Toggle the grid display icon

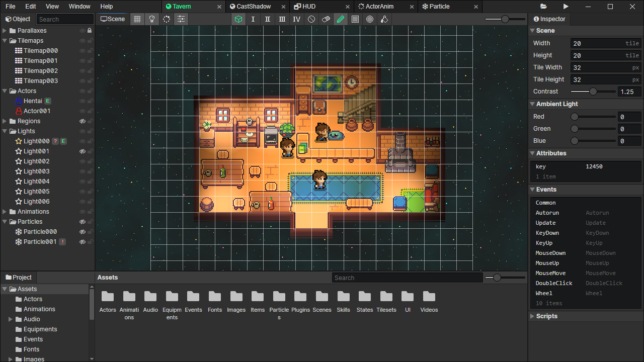point(137,19)
